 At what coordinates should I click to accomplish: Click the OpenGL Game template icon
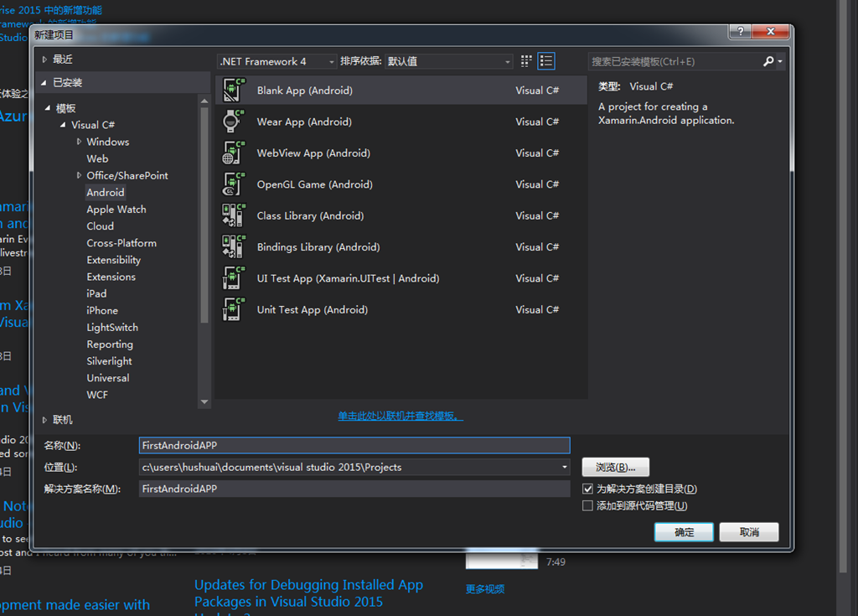233,184
